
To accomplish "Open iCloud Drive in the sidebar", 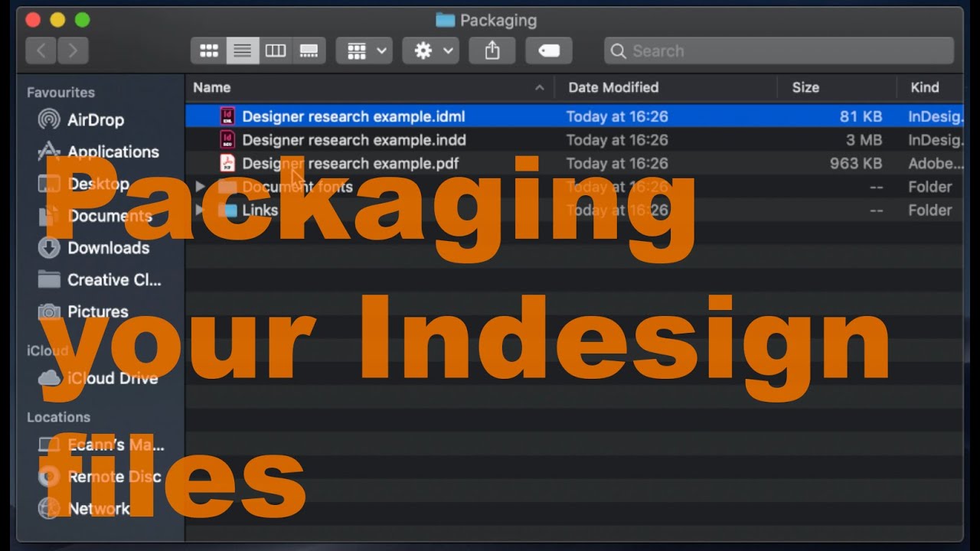I will 113,378.
